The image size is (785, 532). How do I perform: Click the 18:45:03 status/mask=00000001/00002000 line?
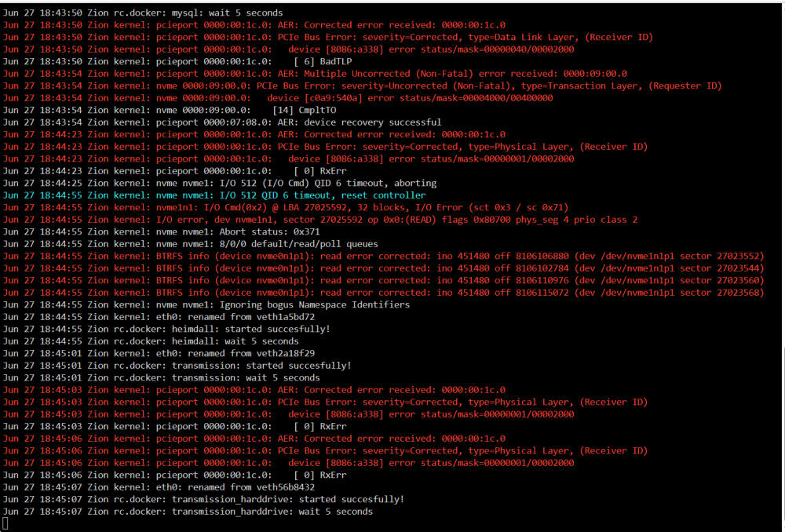(x=288, y=414)
